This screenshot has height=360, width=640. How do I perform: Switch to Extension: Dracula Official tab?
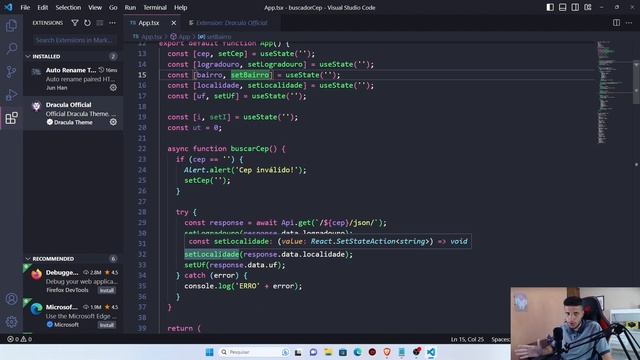(231, 23)
